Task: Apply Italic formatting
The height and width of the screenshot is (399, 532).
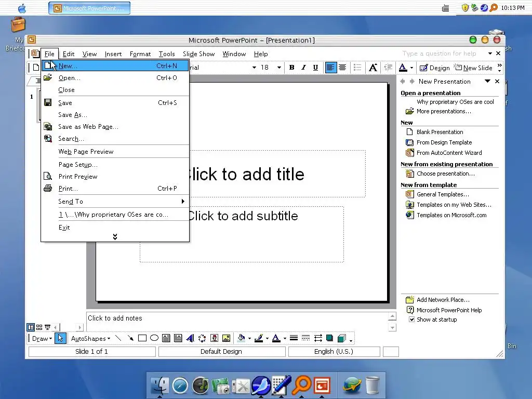Action: pos(303,68)
